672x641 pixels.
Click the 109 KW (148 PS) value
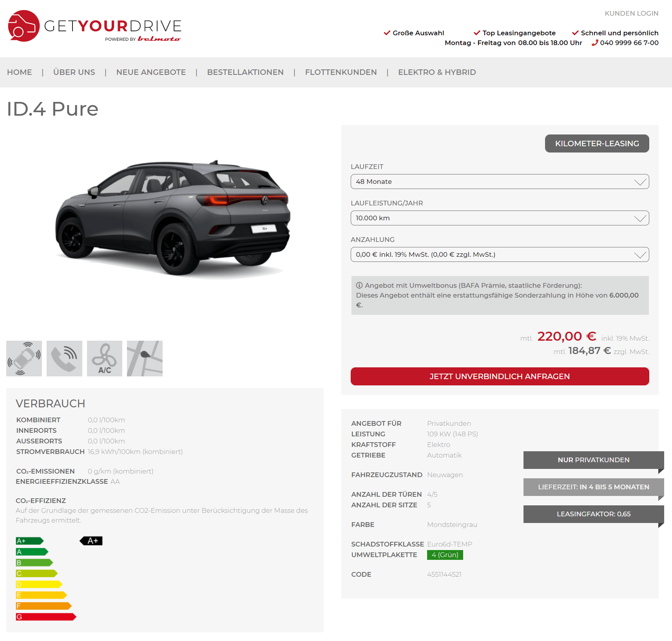tap(453, 434)
